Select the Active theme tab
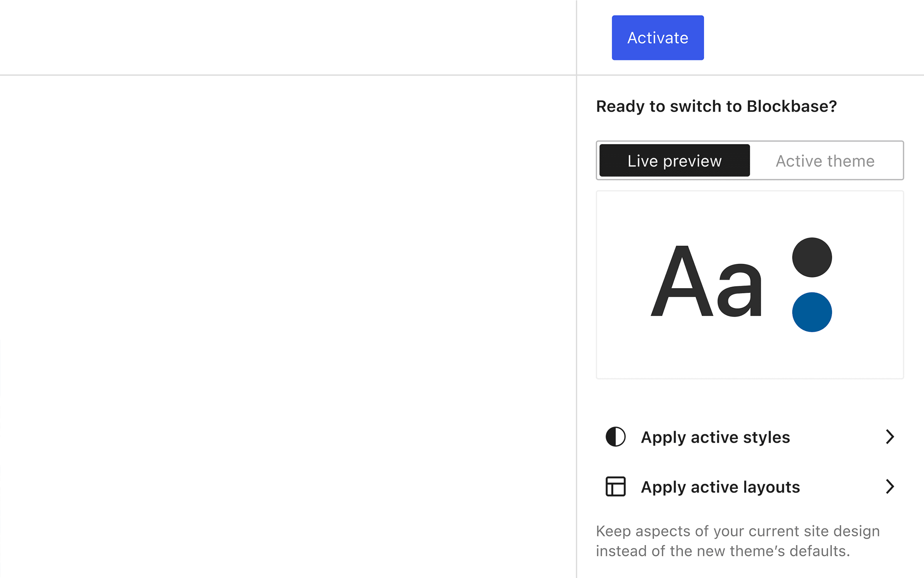924x578 pixels. point(825,161)
